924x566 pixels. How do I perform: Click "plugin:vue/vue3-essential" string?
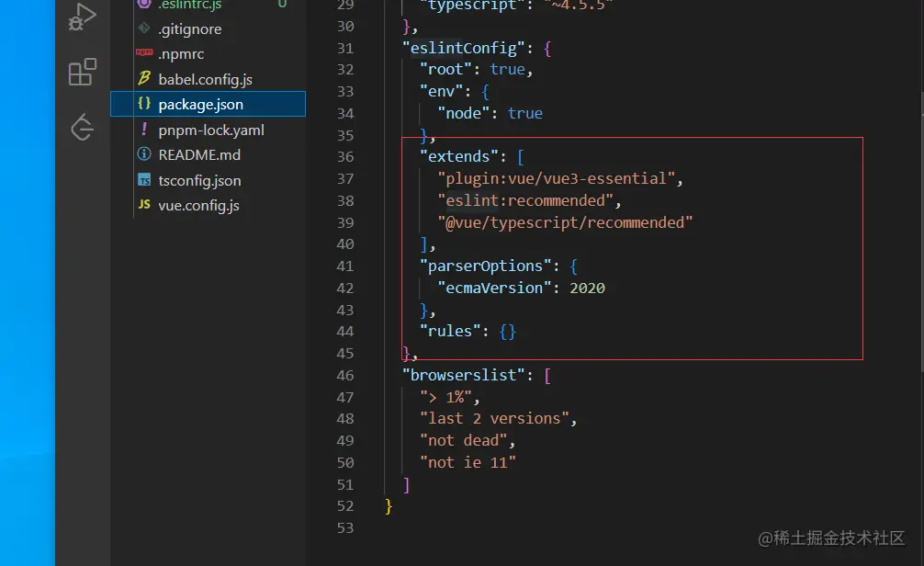click(x=556, y=178)
